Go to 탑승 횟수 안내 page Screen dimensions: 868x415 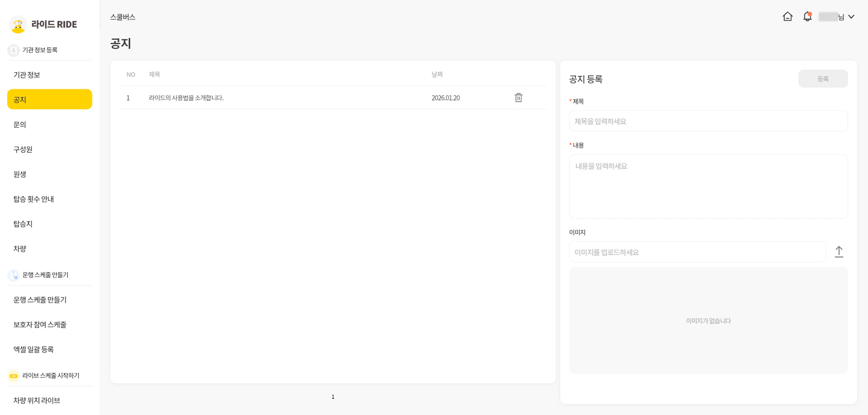pos(34,199)
